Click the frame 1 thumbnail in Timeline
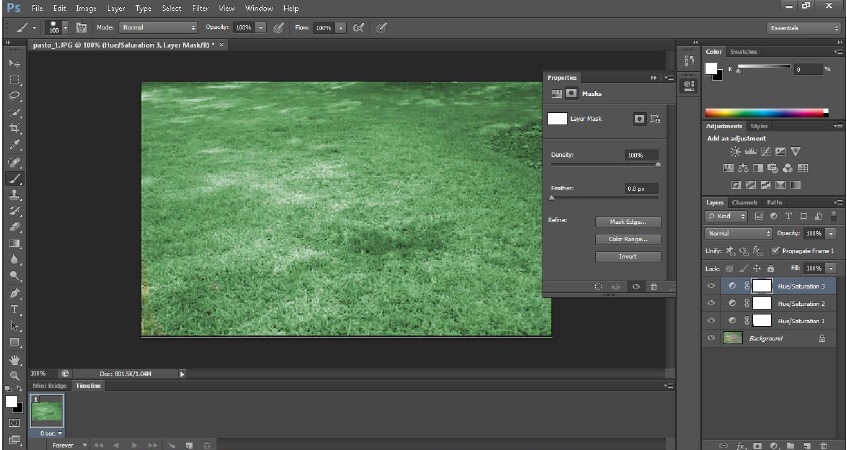Viewport: 847px width, 450px height. point(49,411)
